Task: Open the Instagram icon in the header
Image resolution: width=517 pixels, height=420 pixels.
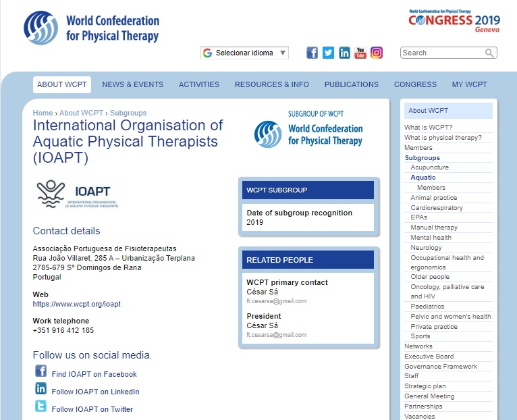Action: click(377, 53)
